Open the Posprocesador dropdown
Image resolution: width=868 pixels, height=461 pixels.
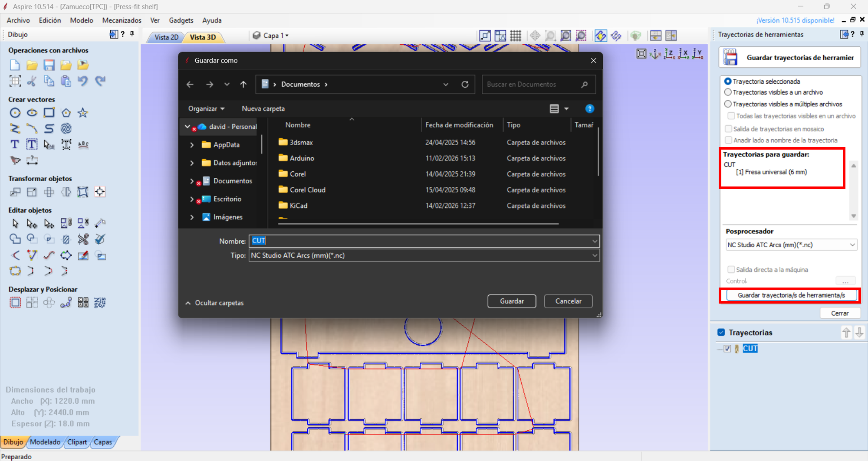[792, 245]
